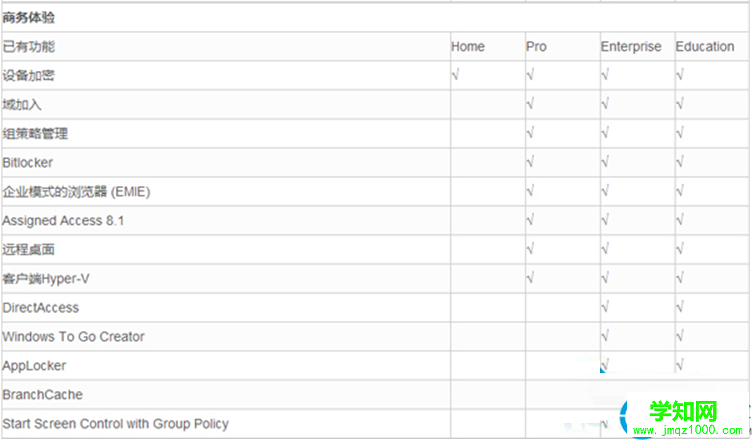Select the 域加入 row label
The height and width of the screenshot is (442, 754).
point(22,105)
